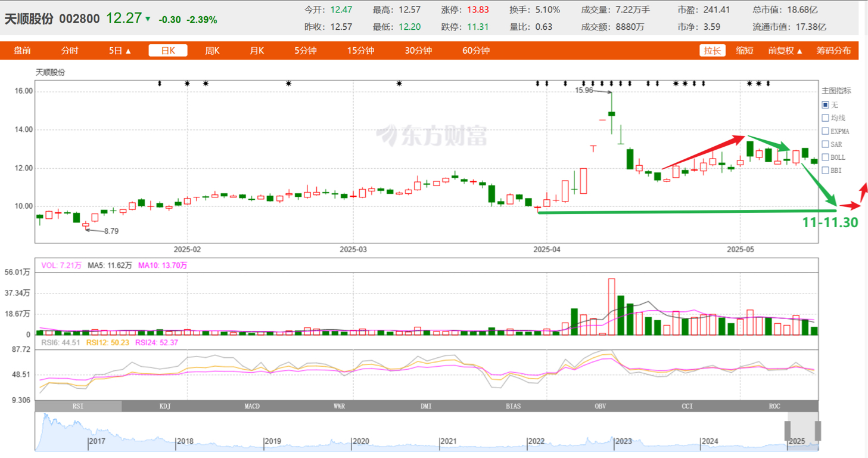Click the 市盈 value 241.41

(717, 10)
